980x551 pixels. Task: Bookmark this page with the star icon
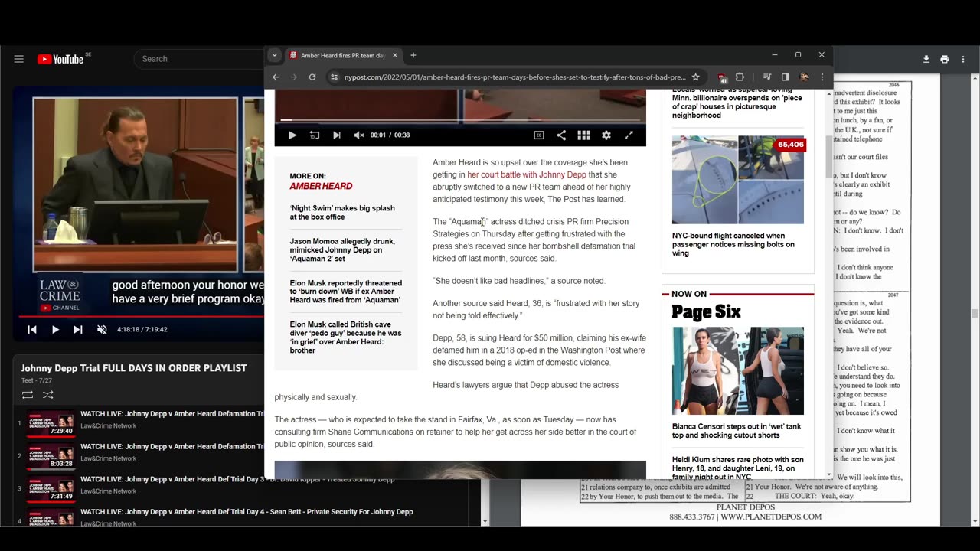pyautogui.click(x=695, y=77)
